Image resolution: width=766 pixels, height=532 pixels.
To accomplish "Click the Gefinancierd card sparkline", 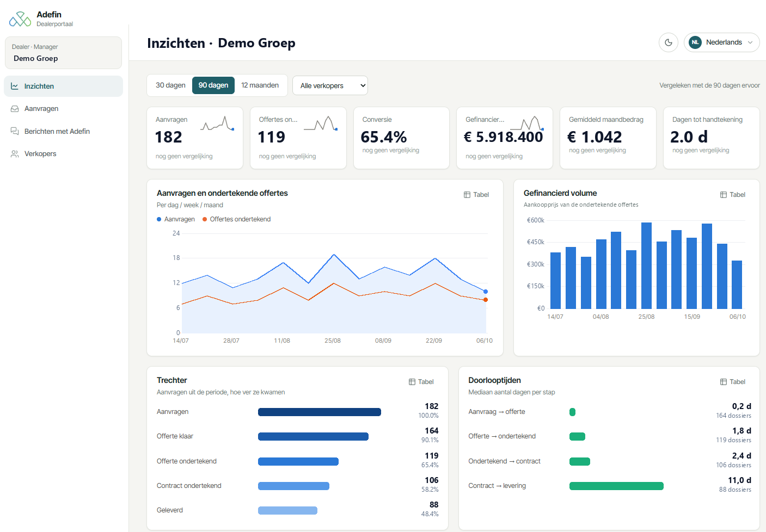I will click(x=527, y=123).
